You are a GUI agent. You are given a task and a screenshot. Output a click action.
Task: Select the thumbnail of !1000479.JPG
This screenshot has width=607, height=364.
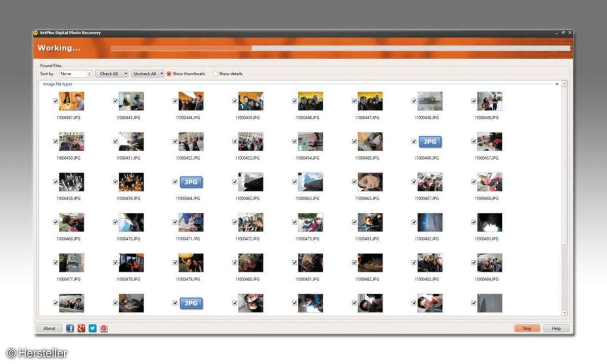click(191, 262)
